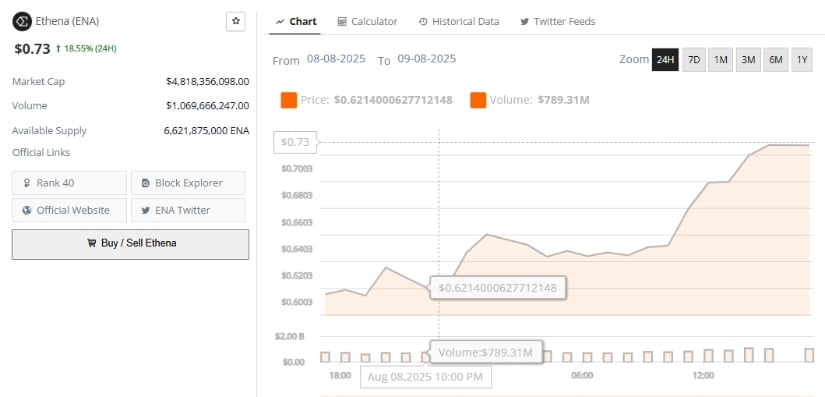Click the Ethena (ENA) title text
Viewport: 825px width, 397px height.
coord(67,22)
